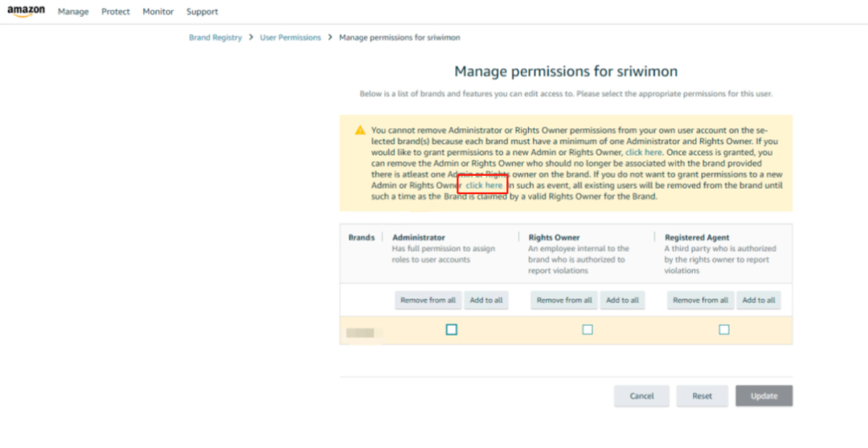Click the Amazon logo
The image size is (868, 448).
point(26,12)
